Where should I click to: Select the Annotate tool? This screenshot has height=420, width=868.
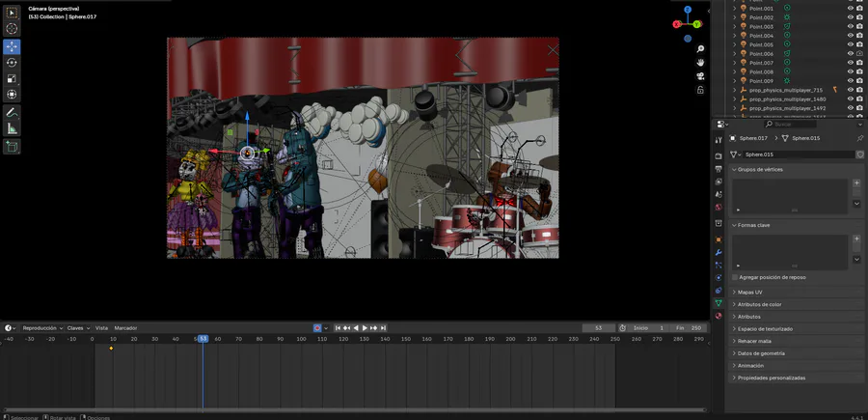(12, 112)
